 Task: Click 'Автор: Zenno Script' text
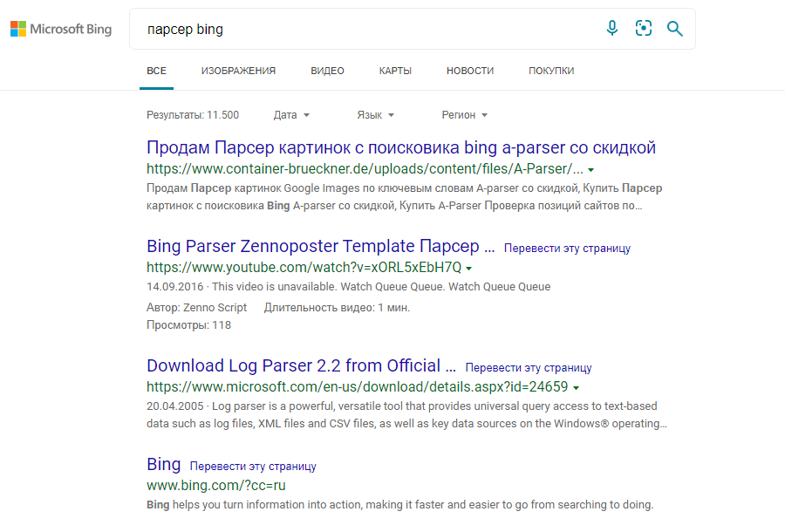(x=197, y=308)
